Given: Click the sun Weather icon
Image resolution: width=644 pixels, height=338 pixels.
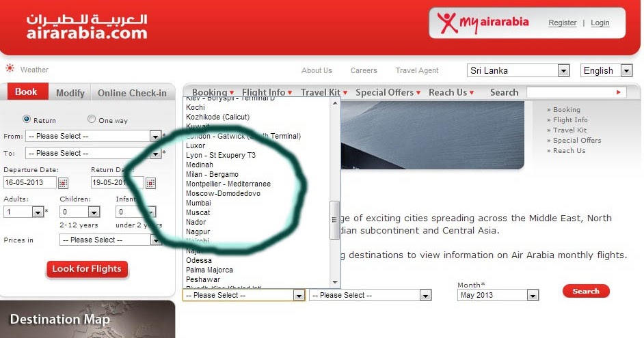Looking at the screenshot, I should click(10, 68).
